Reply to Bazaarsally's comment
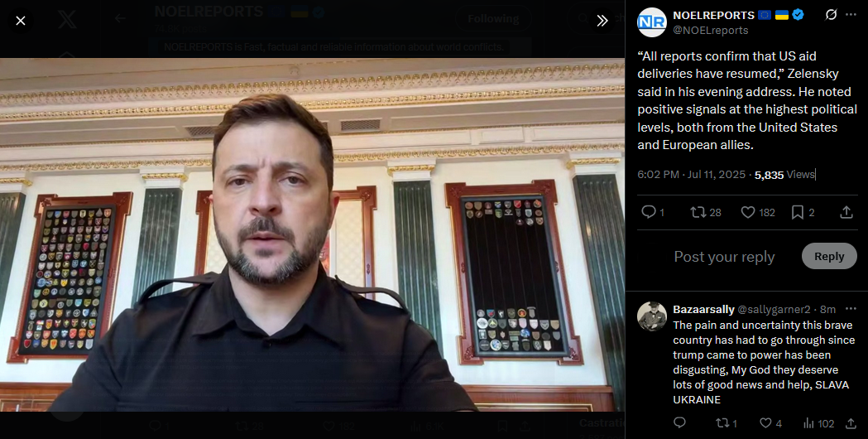Viewport: 868px width, 439px height. pos(679,423)
